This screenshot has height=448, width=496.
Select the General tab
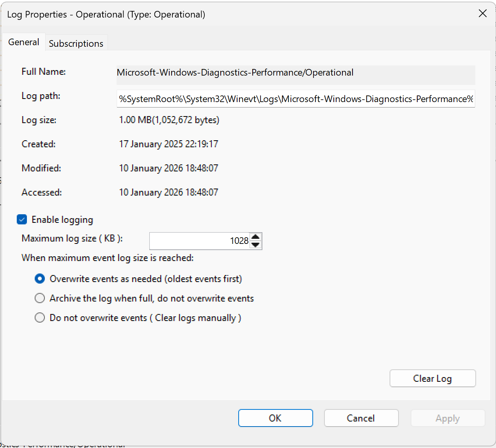click(x=23, y=42)
